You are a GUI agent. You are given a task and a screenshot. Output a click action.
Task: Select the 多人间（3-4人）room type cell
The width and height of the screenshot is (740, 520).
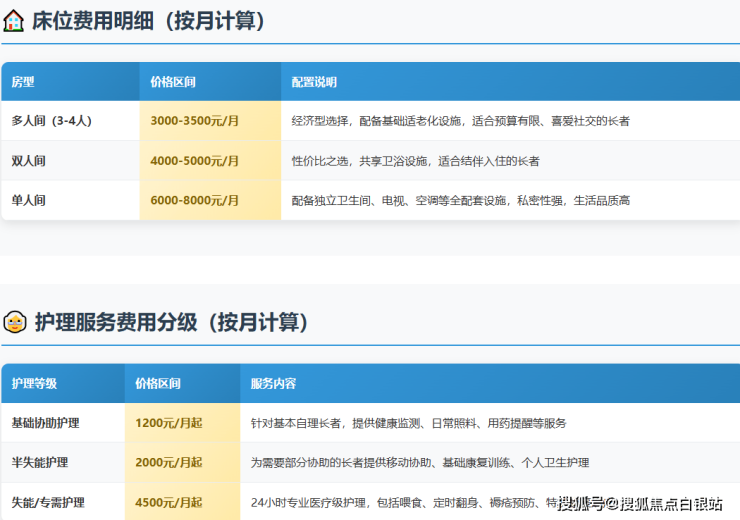[51, 121]
